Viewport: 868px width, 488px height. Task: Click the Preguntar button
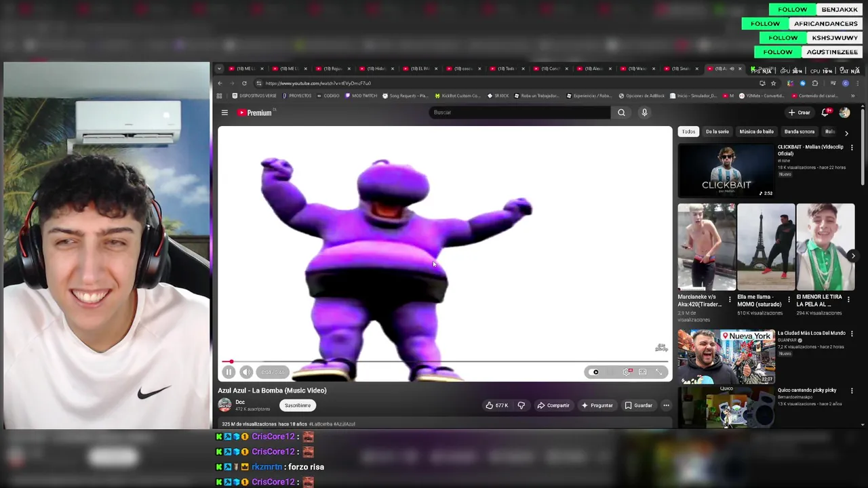coord(597,405)
